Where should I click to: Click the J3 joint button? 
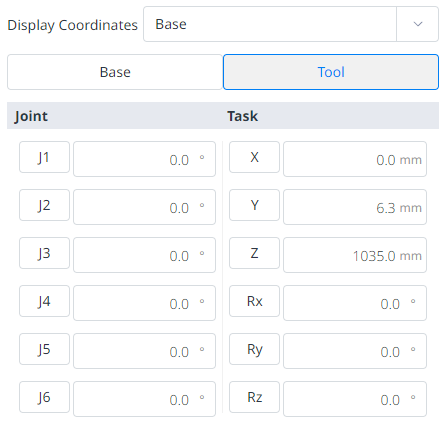click(x=44, y=253)
